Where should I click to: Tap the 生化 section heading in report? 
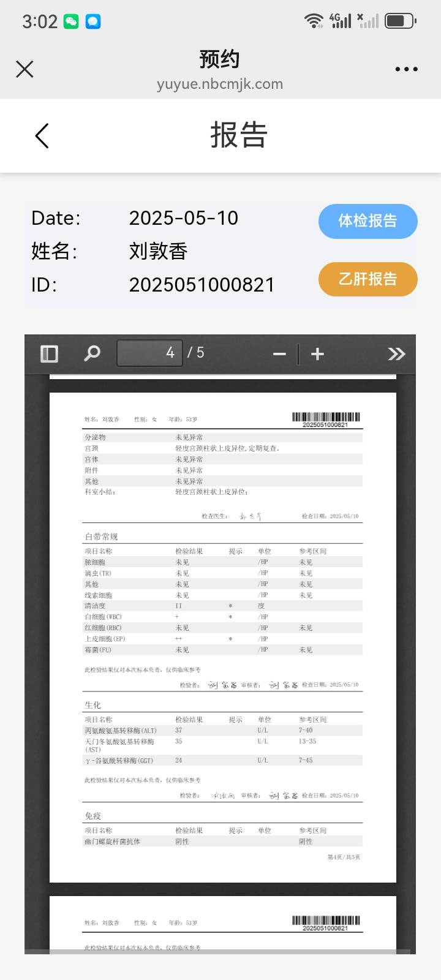tap(93, 705)
